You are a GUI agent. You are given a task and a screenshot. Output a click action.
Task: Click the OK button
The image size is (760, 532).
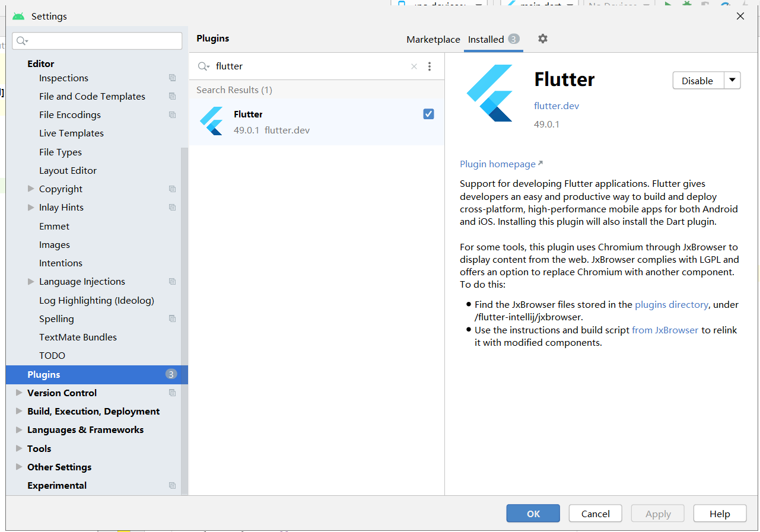(x=533, y=514)
